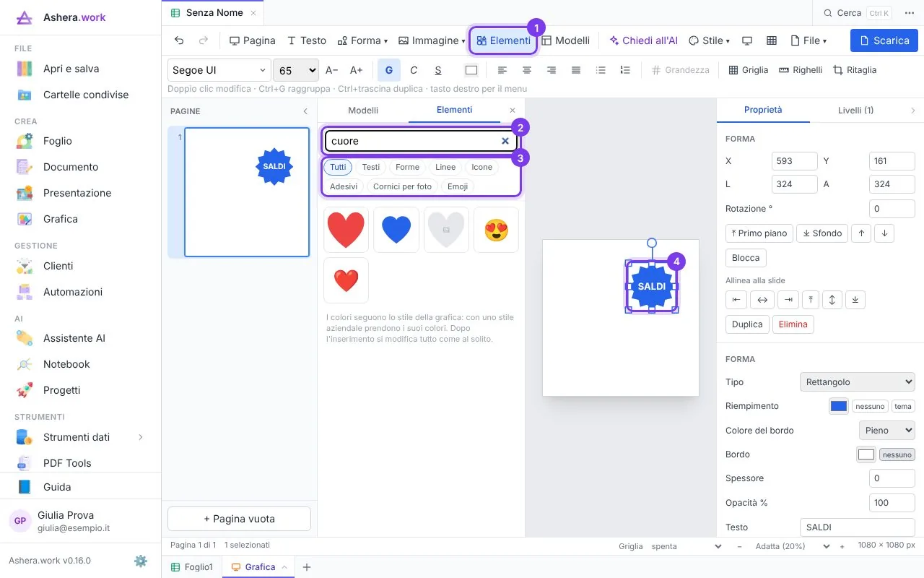
Task: Toggle bold with the G button
Action: pyautogui.click(x=389, y=70)
